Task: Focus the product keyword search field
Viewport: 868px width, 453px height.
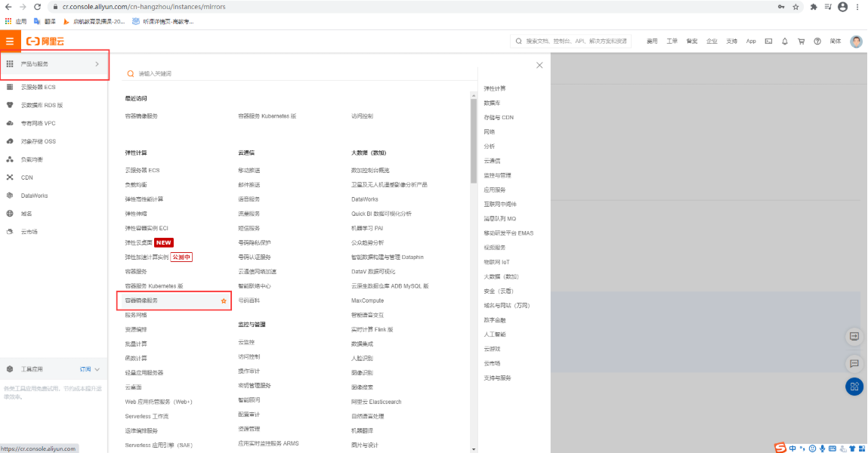Action: point(299,73)
